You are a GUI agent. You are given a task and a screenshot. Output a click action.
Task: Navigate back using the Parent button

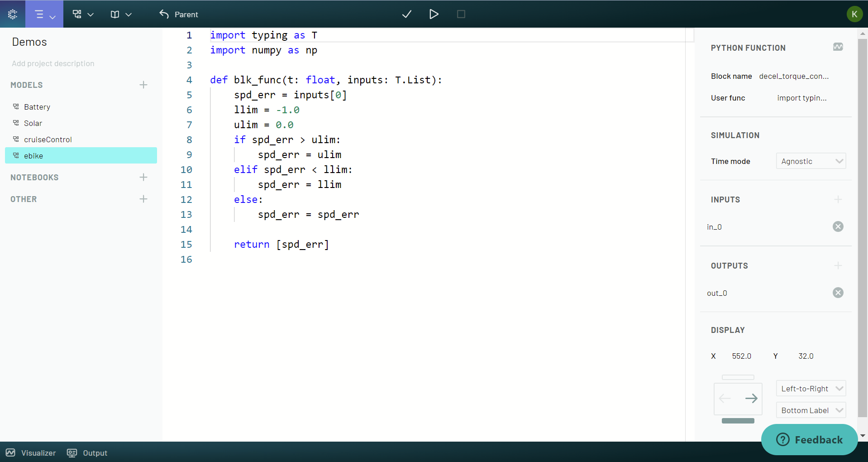179,14
